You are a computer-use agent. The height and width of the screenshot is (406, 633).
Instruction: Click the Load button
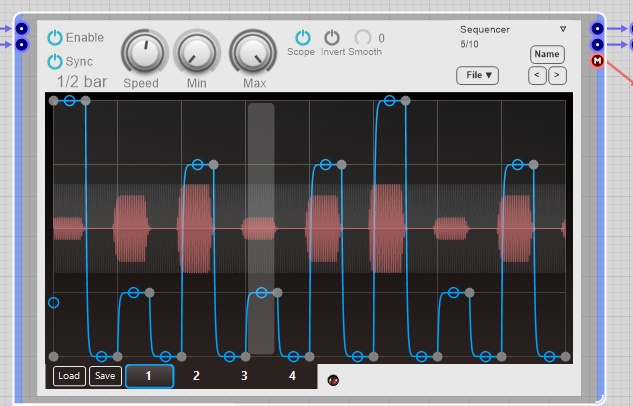click(x=68, y=376)
